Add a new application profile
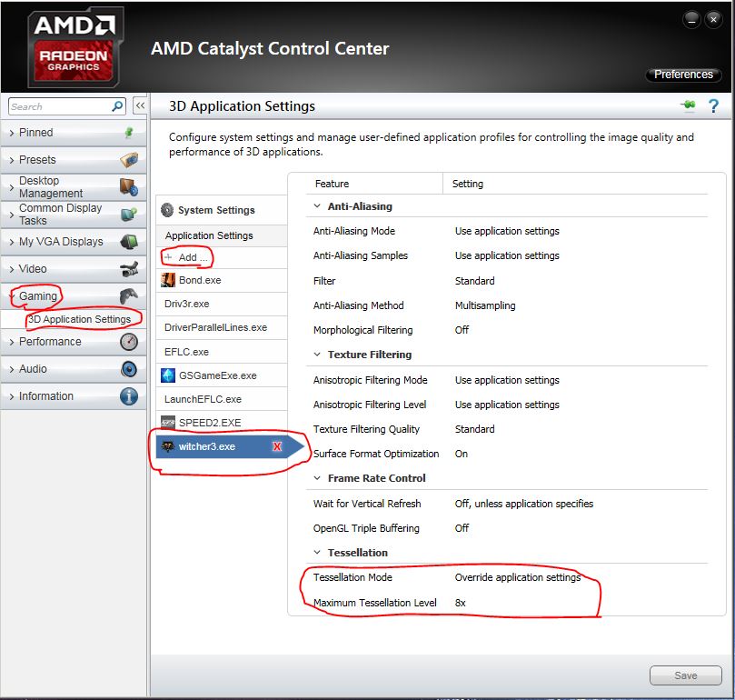This screenshot has width=735, height=700. point(222,257)
